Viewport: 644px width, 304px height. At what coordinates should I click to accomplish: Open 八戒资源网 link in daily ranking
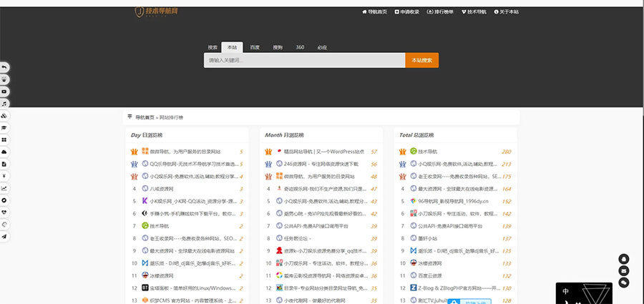(162, 189)
